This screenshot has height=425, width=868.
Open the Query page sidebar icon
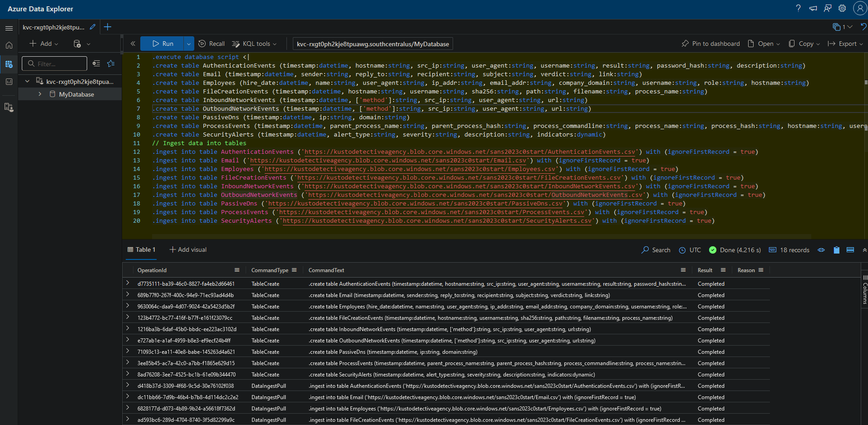pos(9,64)
